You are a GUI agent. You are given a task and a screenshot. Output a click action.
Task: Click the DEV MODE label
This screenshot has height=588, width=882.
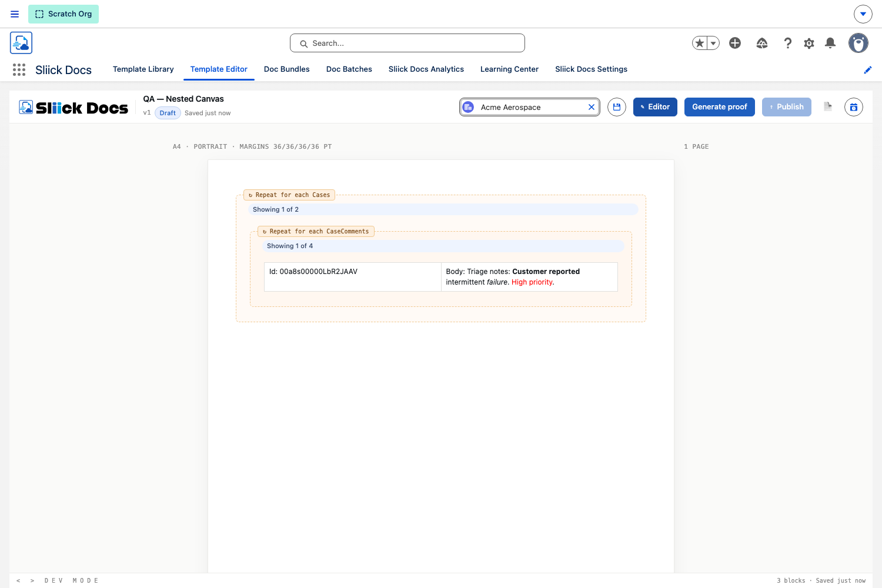[71, 580]
